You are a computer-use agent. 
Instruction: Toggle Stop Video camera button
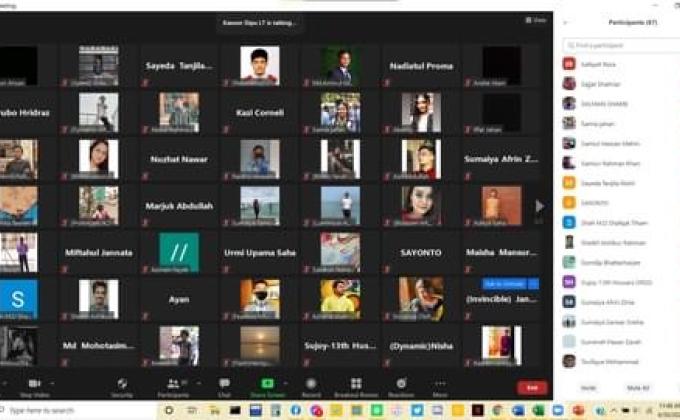coord(33,383)
